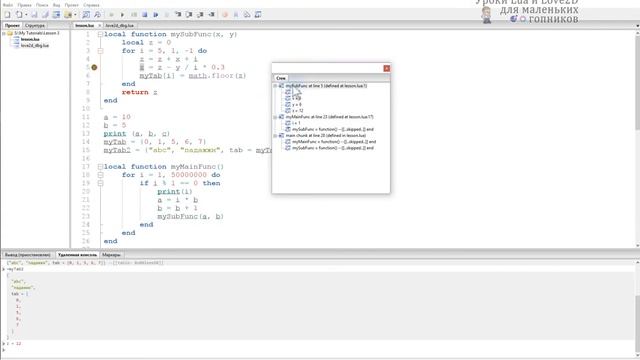Fold myMainFunc function at line 17
This screenshot has height=360, width=640.
[x=100, y=167]
